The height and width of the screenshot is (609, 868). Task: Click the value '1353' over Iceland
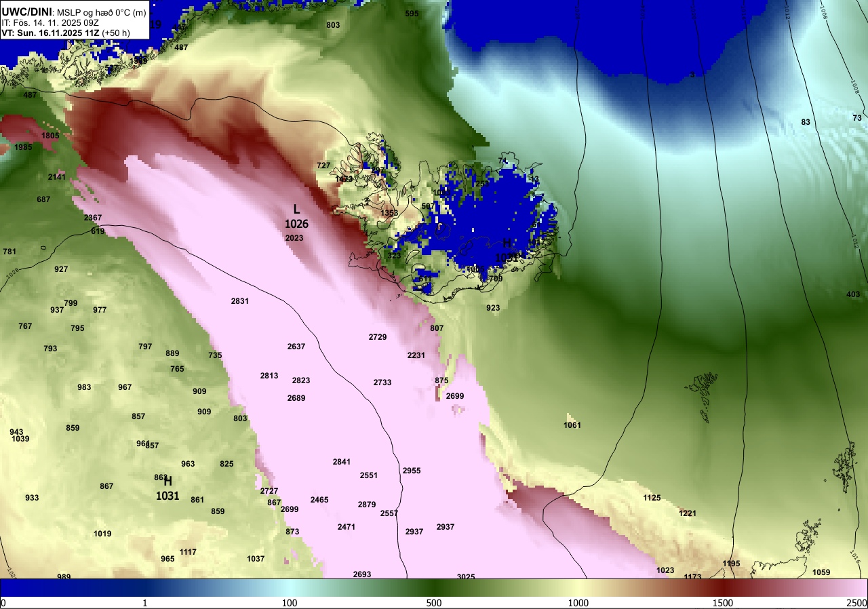tap(389, 213)
